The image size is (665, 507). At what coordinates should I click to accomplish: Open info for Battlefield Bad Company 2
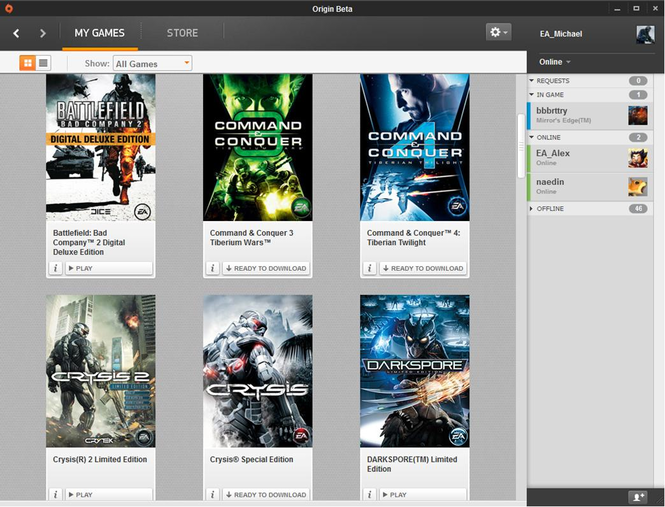[x=56, y=268]
